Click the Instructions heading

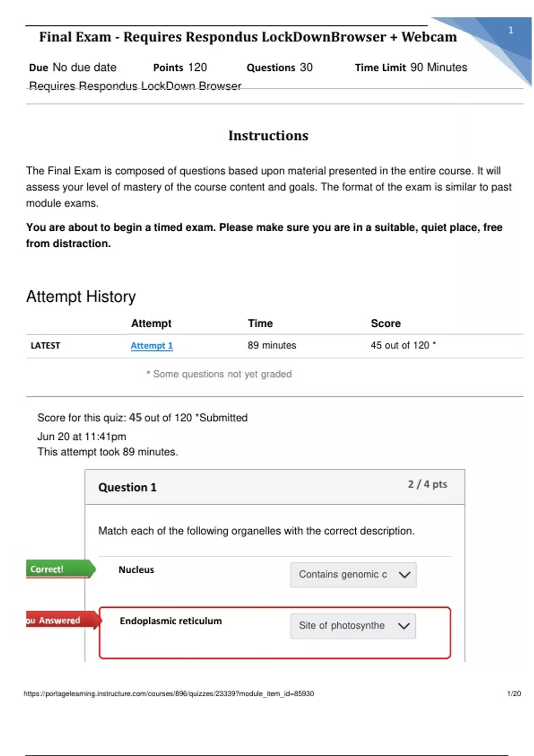pyautogui.click(x=268, y=136)
